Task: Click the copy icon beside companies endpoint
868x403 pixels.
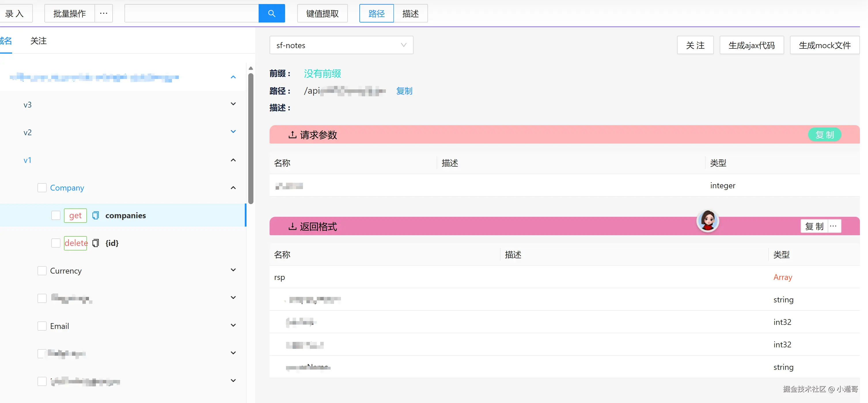Action: pos(95,215)
